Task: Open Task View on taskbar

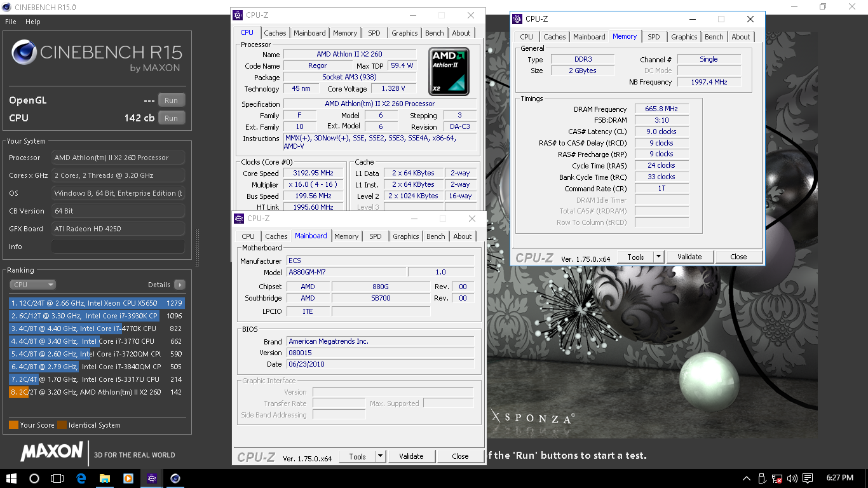Action: pos(58,478)
